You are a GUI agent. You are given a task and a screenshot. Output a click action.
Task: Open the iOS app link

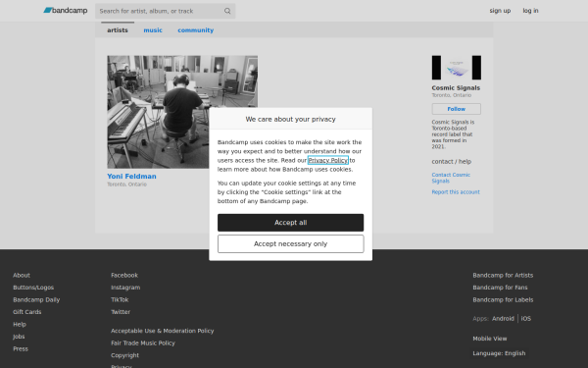(525, 318)
